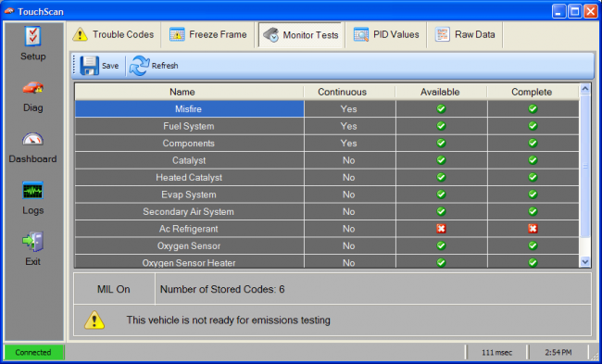Click the Continuous column header
Image resolution: width=602 pixels, height=364 pixels.
coord(349,92)
